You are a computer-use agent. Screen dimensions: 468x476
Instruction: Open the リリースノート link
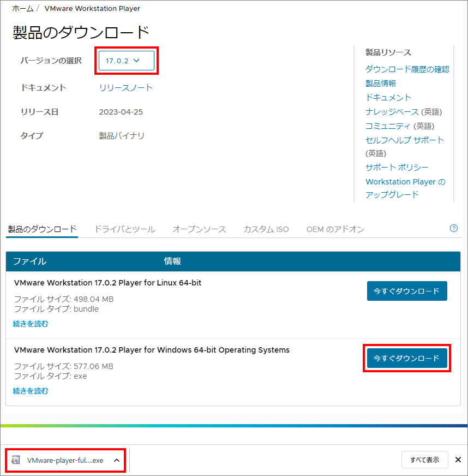[126, 88]
